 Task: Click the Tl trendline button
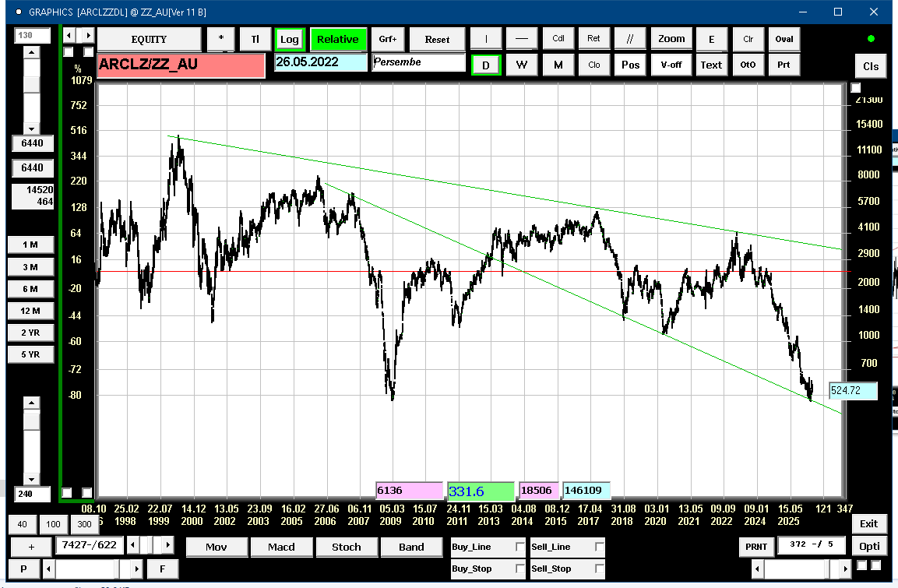point(255,40)
